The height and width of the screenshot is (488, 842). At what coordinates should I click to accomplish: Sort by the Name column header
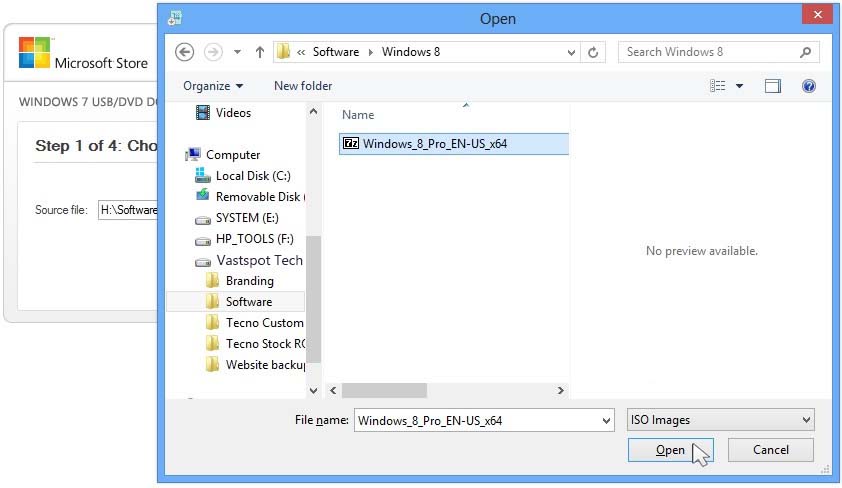point(358,115)
